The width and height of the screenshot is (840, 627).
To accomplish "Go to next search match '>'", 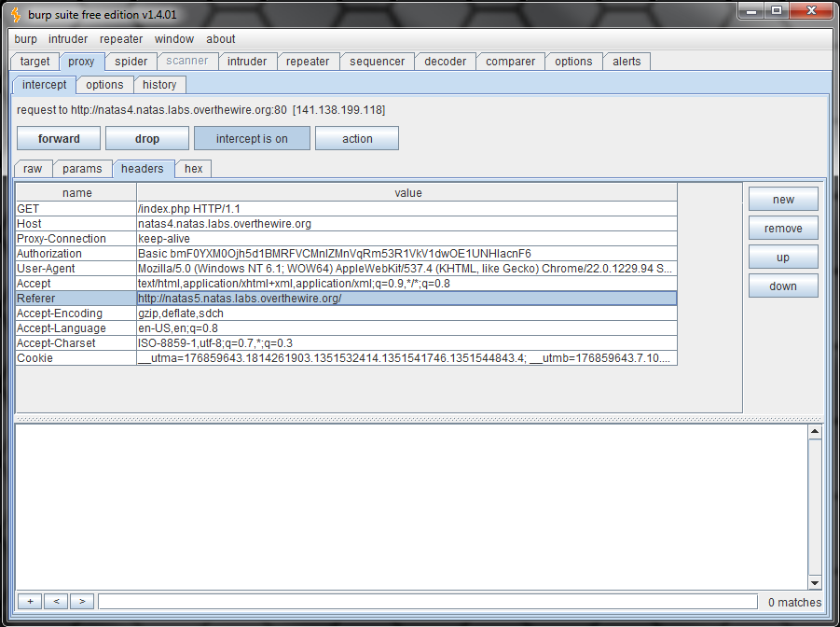I will tap(82, 601).
